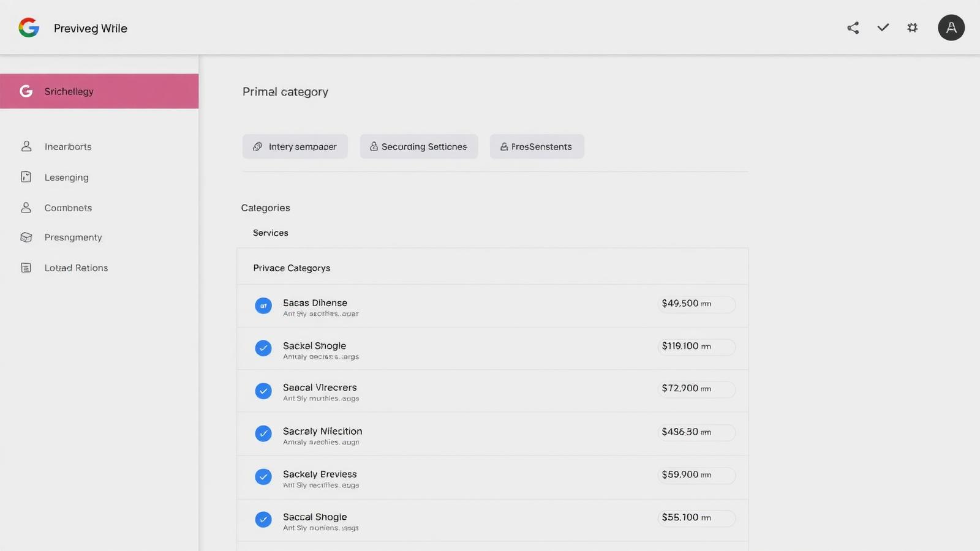The image size is (980, 551).
Task: Click the checkmark icon in the top bar
Action: coord(883,28)
